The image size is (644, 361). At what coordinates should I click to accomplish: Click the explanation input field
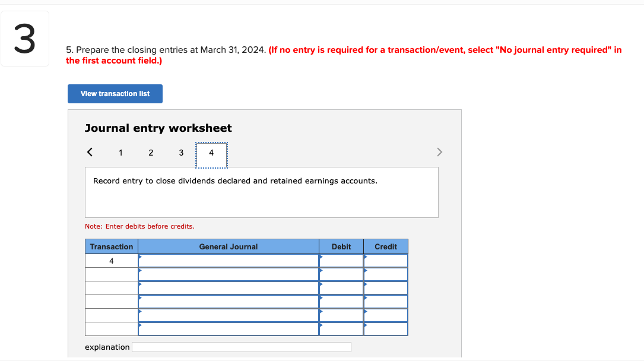coord(242,347)
